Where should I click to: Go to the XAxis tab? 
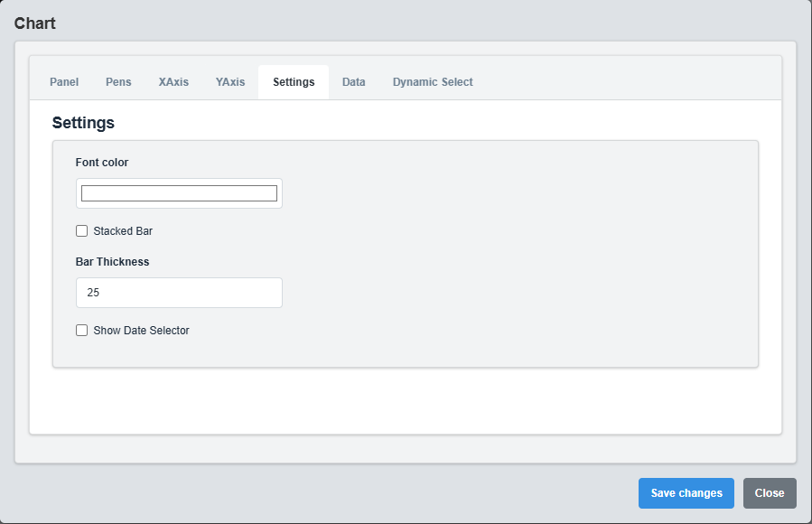click(173, 82)
